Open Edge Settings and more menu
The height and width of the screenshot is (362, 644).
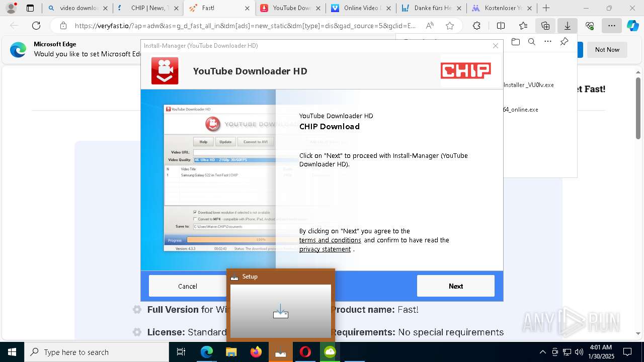(611, 26)
